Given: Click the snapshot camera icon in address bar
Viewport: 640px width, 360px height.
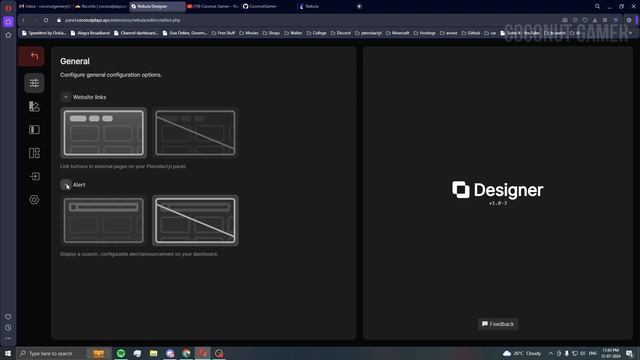Looking at the screenshot, I should point(565,20).
